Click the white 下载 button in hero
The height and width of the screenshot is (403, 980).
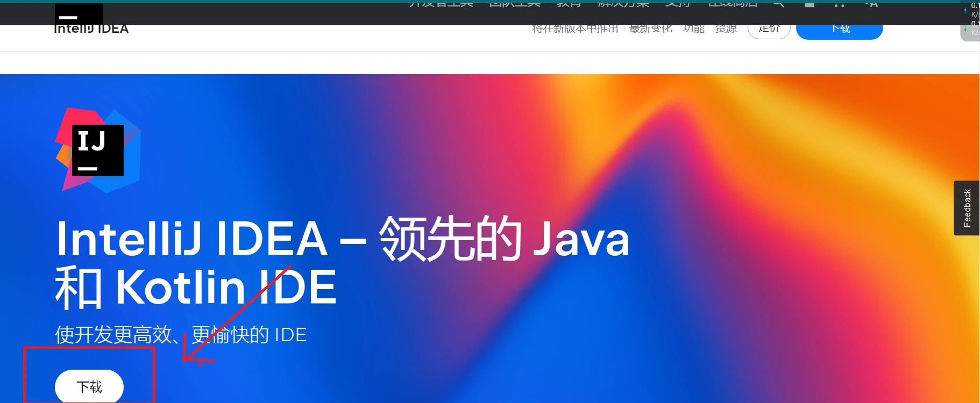click(x=89, y=386)
